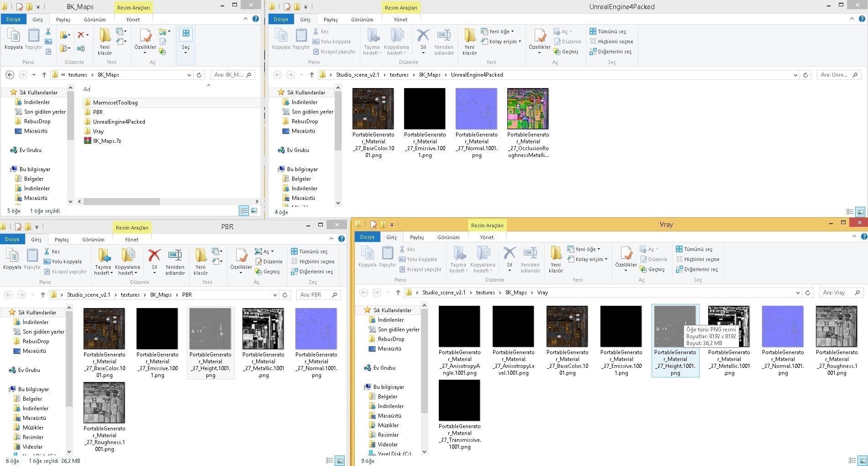The image size is (868, 466).
Task: Go back using the 8K_Maps back arrow
Action: [10, 75]
